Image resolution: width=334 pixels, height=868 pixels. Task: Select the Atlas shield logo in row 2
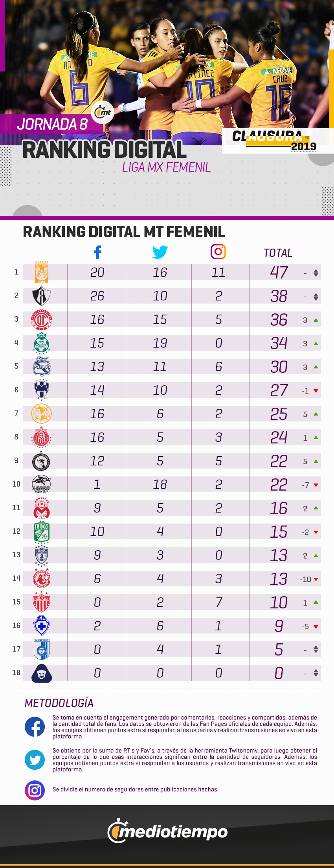(x=41, y=296)
